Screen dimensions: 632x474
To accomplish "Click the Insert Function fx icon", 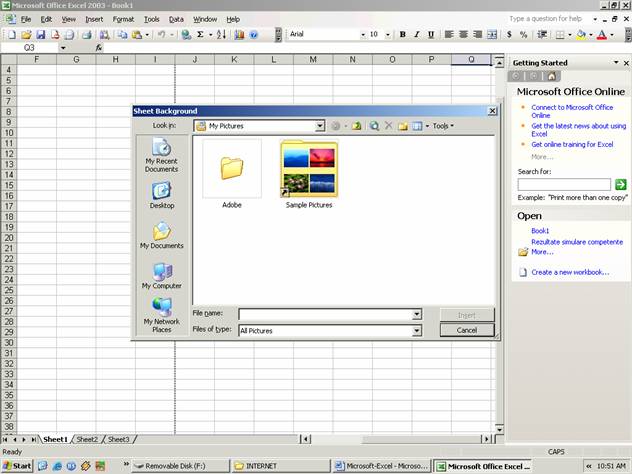I will click(99, 48).
